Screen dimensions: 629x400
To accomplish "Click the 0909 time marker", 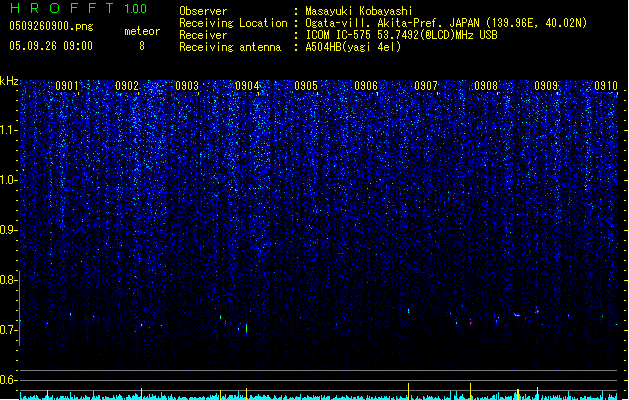I will [x=546, y=86].
